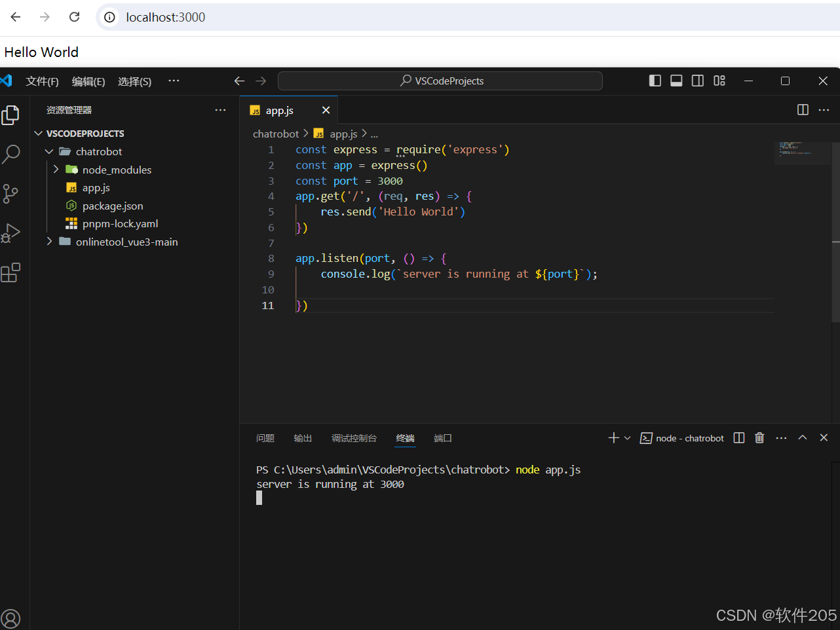
Task: Switch to the 调试控制台 panel tab
Action: click(x=354, y=438)
